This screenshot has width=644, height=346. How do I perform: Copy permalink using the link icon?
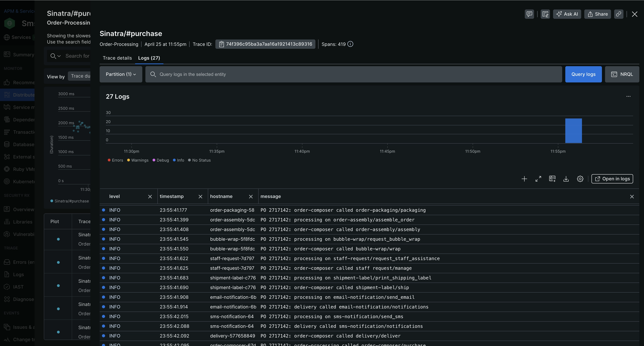point(618,14)
